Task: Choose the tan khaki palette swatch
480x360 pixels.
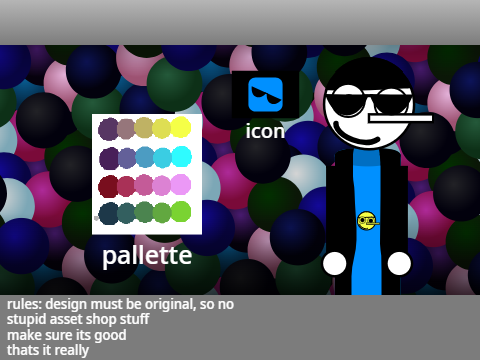Action: 144,128
